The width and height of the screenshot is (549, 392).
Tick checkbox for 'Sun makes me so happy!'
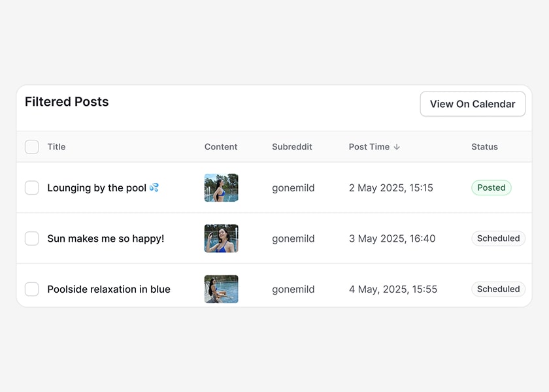[x=32, y=238]
